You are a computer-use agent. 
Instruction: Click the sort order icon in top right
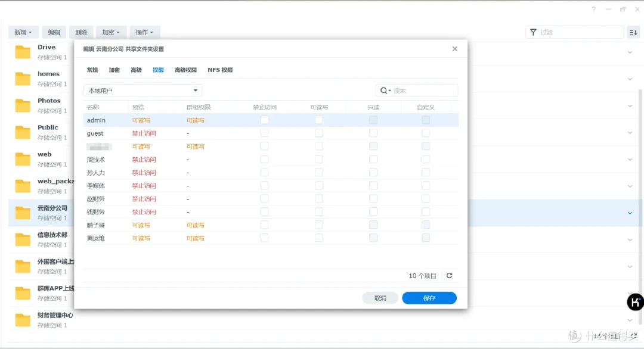click(633, 32)
